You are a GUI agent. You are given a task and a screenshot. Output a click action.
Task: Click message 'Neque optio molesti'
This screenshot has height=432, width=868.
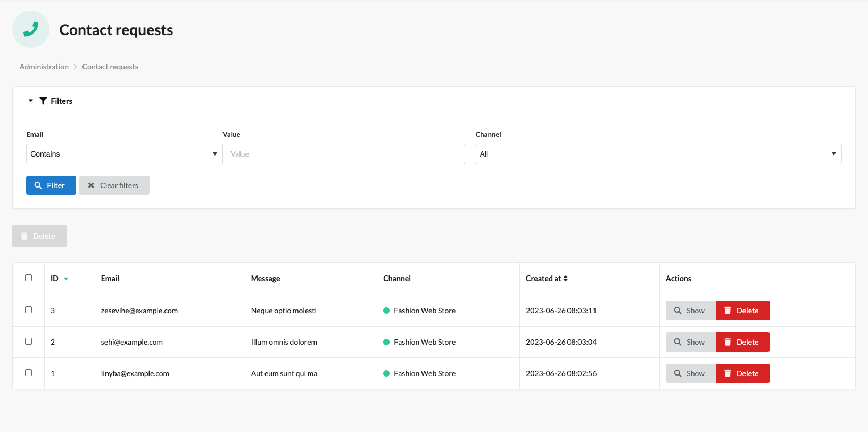tap(284, 311)
